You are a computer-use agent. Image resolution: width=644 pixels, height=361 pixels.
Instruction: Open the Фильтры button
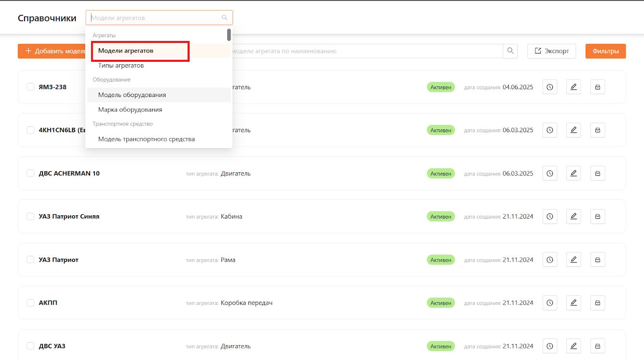click(x=606, y=51)
